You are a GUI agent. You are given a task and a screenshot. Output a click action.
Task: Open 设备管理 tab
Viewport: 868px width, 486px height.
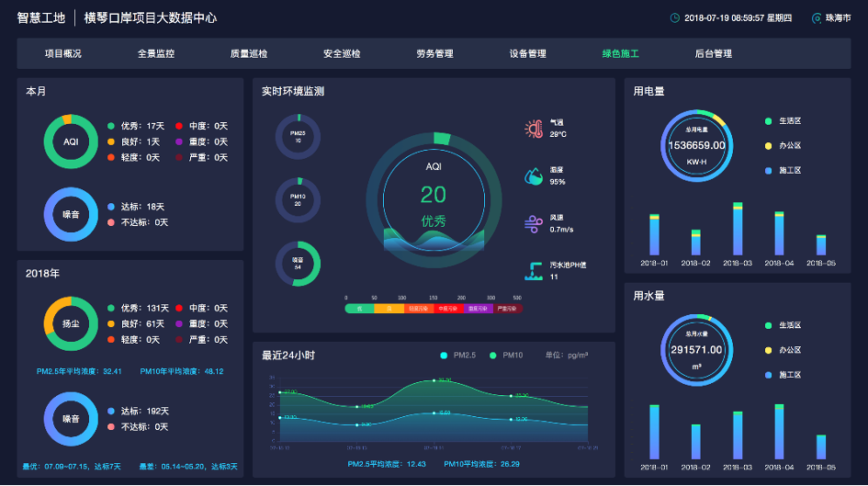click(527, 53)
